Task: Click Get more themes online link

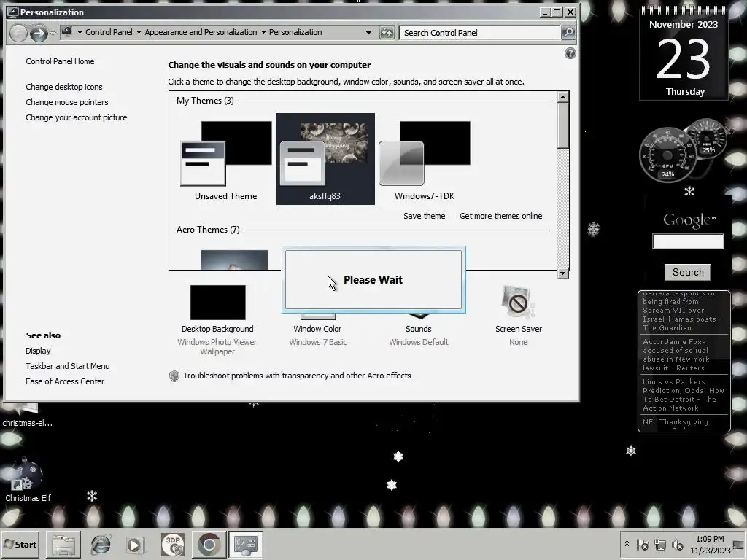Action: pos(500,216)
